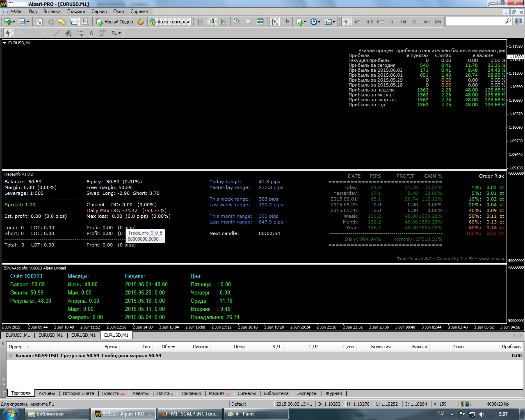Open the indicators list dropdown
The width and height of the screenshot is (525, 420).
tap(301, 22)
